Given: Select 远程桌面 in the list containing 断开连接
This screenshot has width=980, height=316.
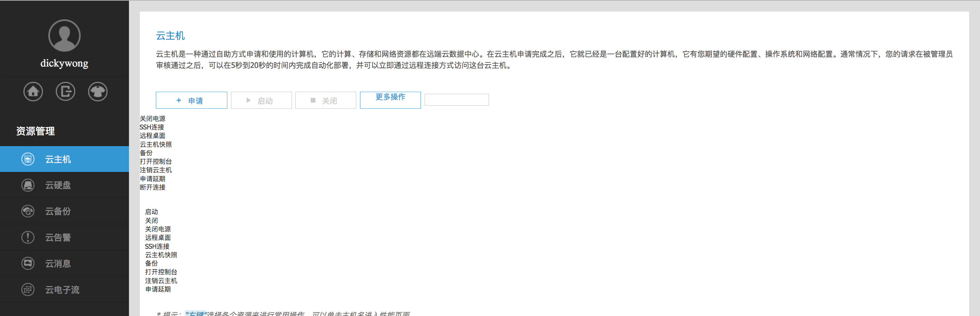Looking at the screenshot, I should tap(152, 136).
